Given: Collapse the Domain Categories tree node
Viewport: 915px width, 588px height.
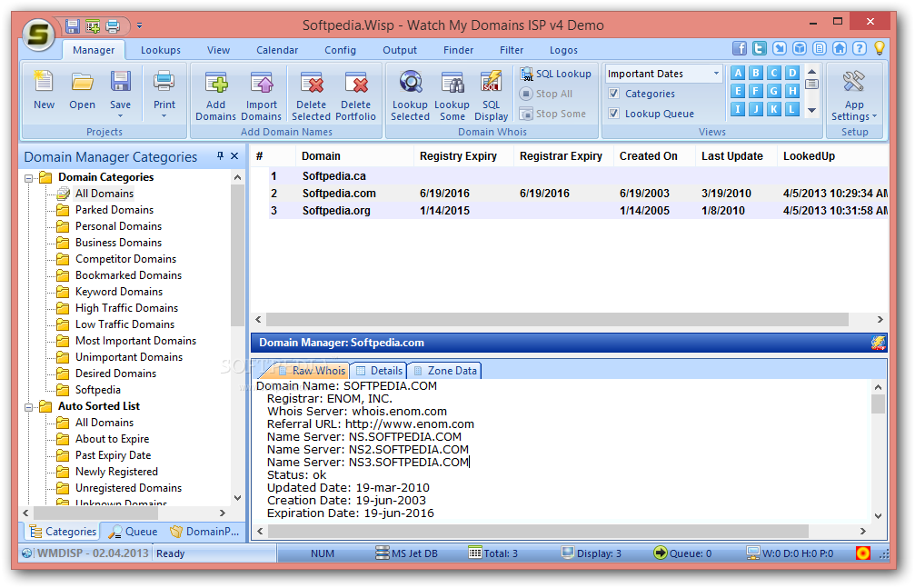Looking at the screenshot, I should click(28, 178).
